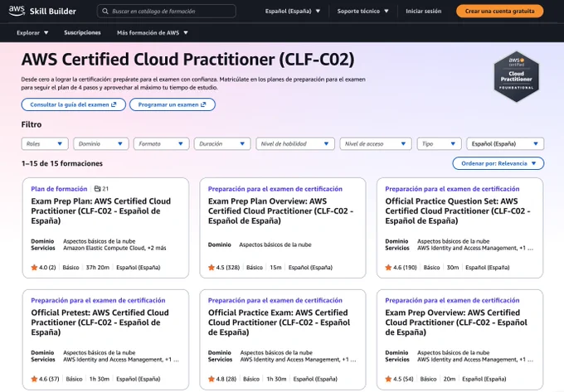This screenshot has height=392, width=564.
Task: Open the Roles filter dropdown
Action: pos(45,143)
